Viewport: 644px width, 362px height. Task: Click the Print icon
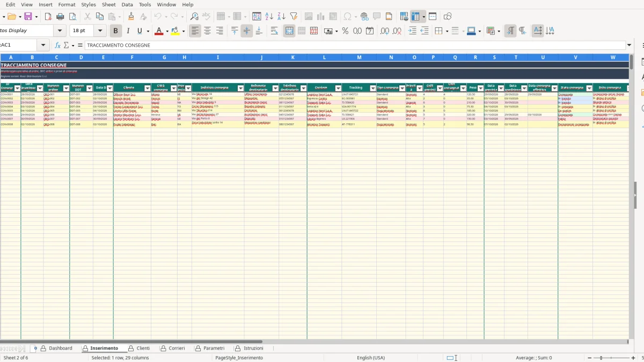pyautogui.click(x=60, y=17)
